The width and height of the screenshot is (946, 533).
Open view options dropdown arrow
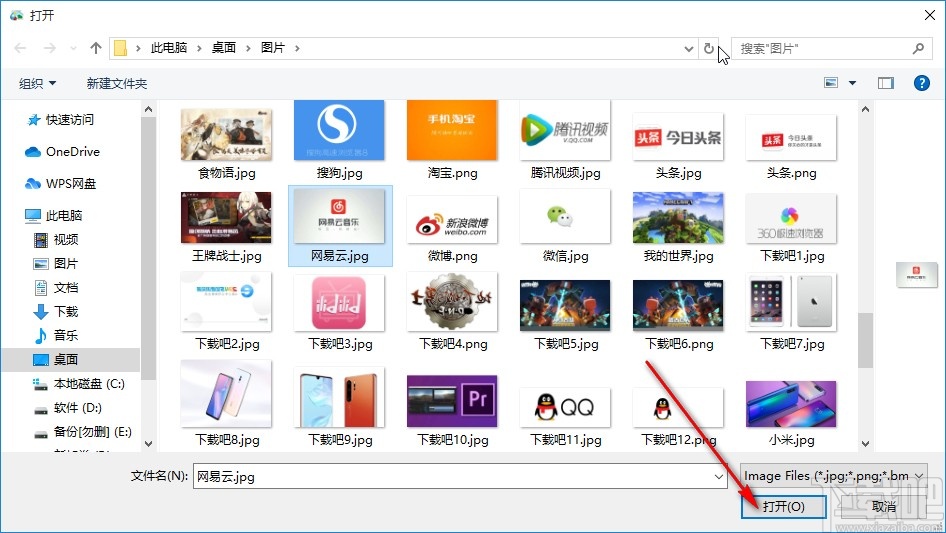click(x=852, y=83)
